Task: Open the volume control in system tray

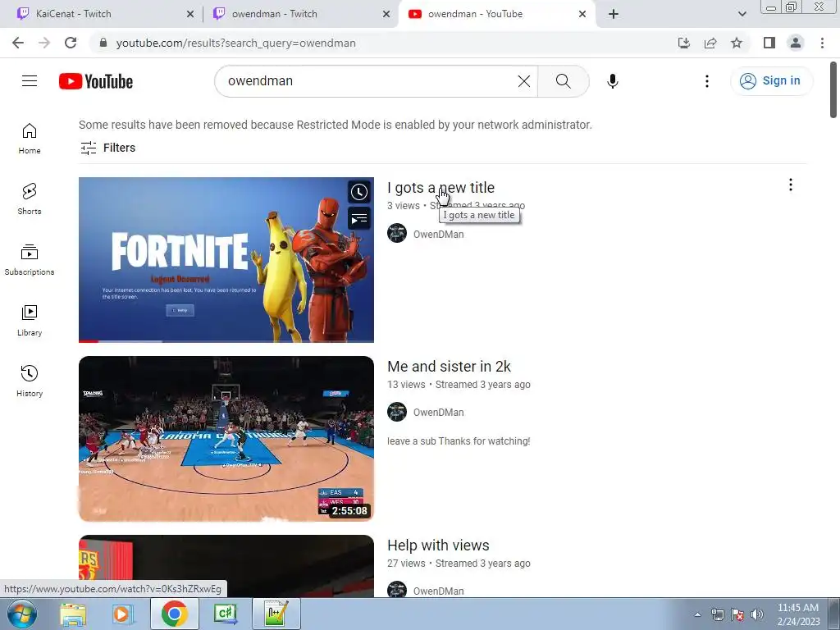Action: click(x=757, y=614)
